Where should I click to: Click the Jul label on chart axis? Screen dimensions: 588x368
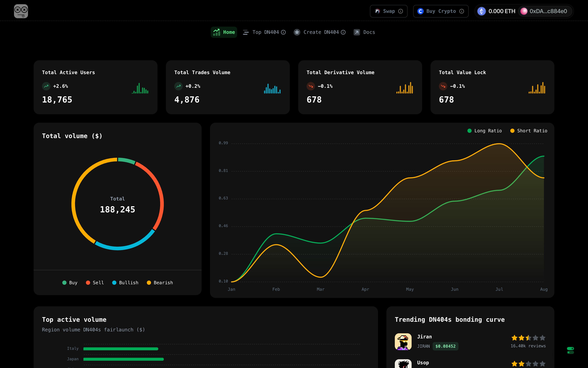coord(499,289)
